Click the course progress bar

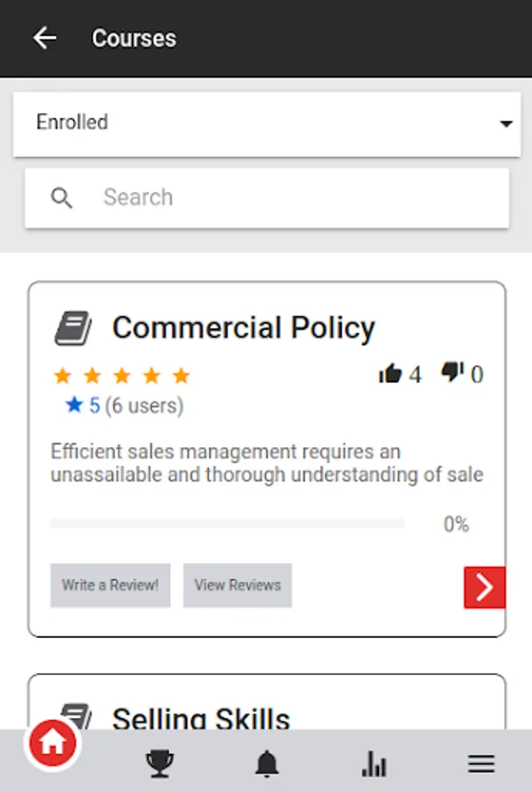[227, 524]
